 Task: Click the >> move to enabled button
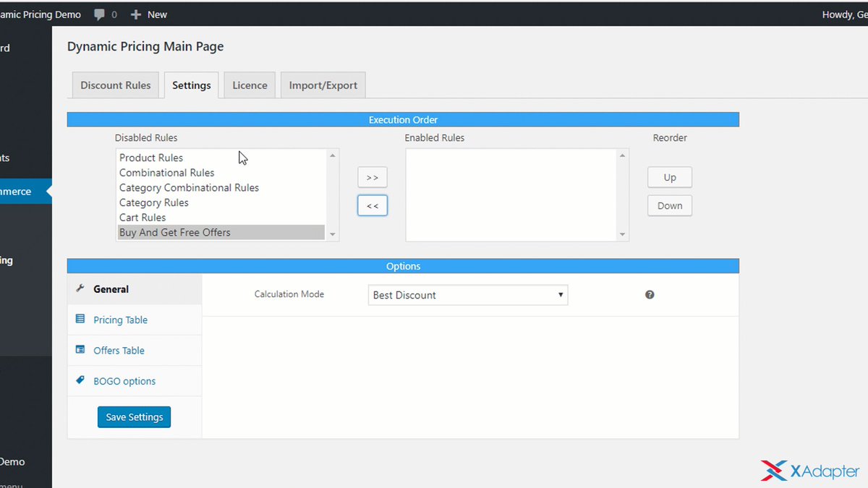373,177
